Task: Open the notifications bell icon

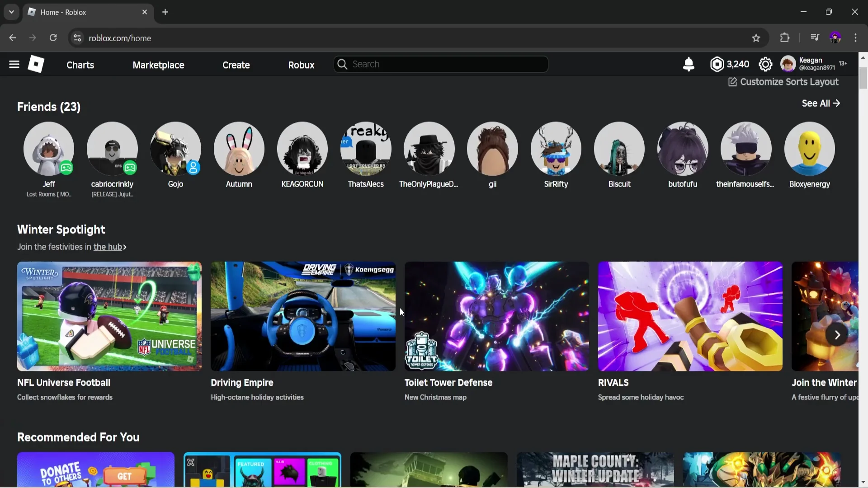Action: tap(689, 64)
